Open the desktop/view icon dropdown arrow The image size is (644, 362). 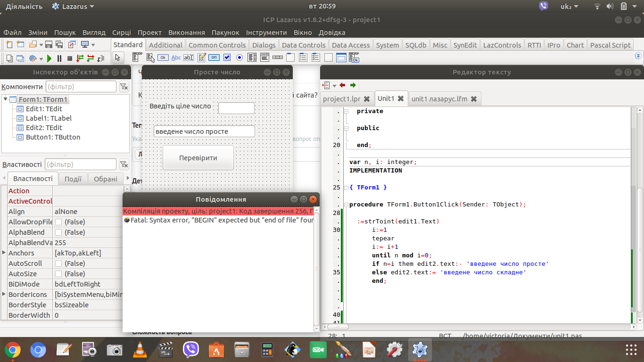[93, 45]
